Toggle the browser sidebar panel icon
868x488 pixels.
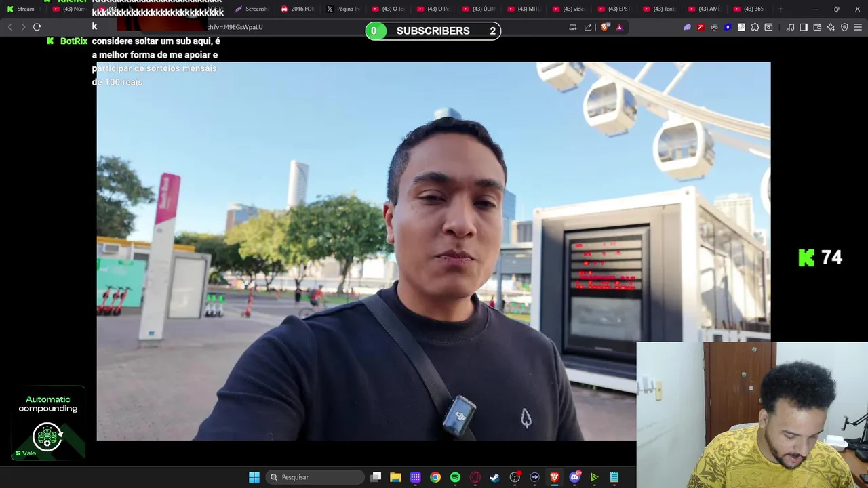[804, 27]
